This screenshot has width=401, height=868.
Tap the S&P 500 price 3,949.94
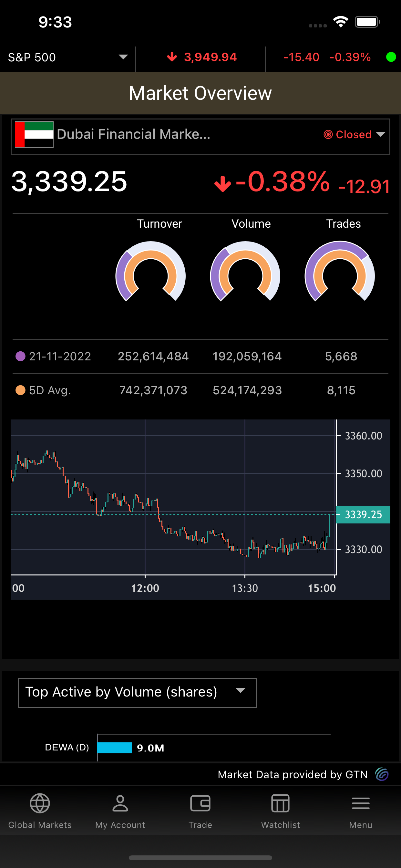pyautogui.click(x=210, y=57)
